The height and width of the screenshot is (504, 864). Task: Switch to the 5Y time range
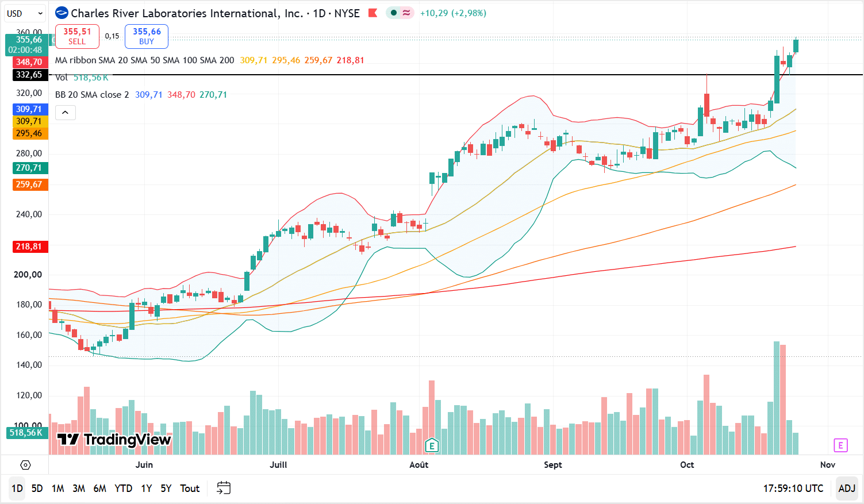[x=166, y=488]
